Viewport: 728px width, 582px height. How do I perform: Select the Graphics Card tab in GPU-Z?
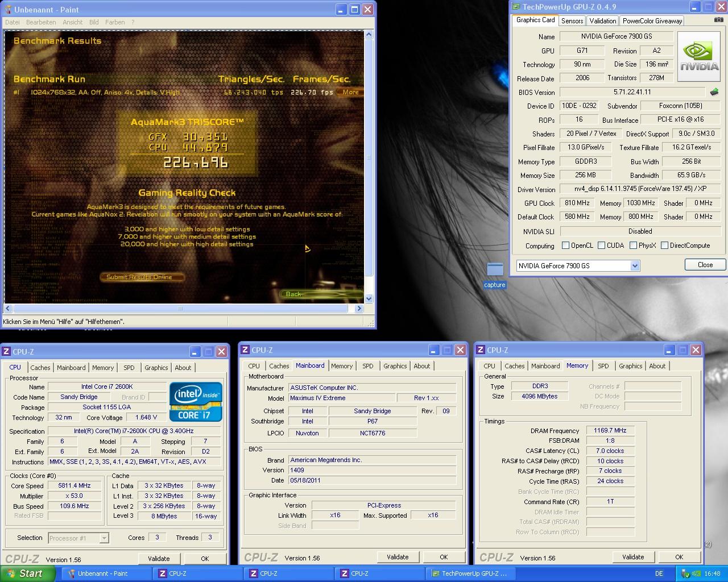point(536,20)
